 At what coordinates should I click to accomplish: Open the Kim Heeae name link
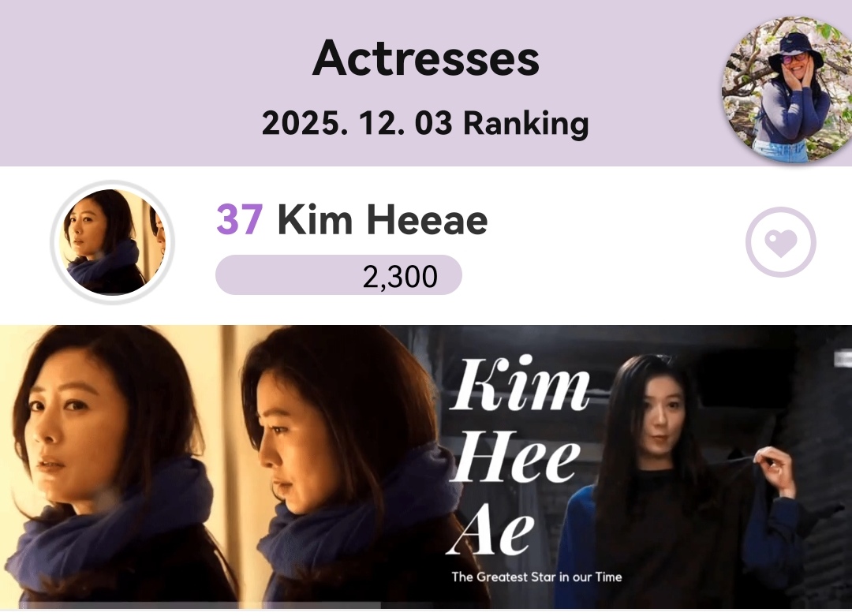click(383, 220)
